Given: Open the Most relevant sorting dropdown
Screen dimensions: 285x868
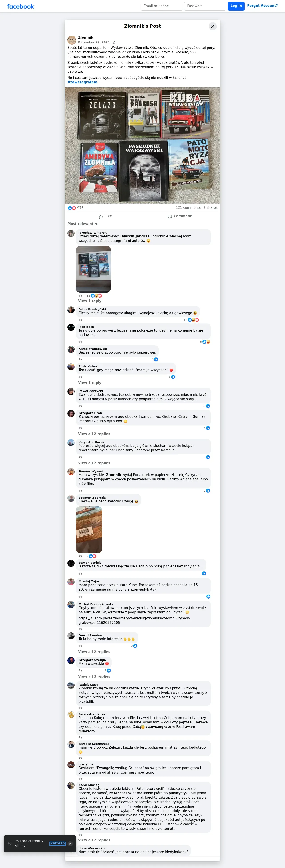Looking at the screenshot, I should (83, 224).
